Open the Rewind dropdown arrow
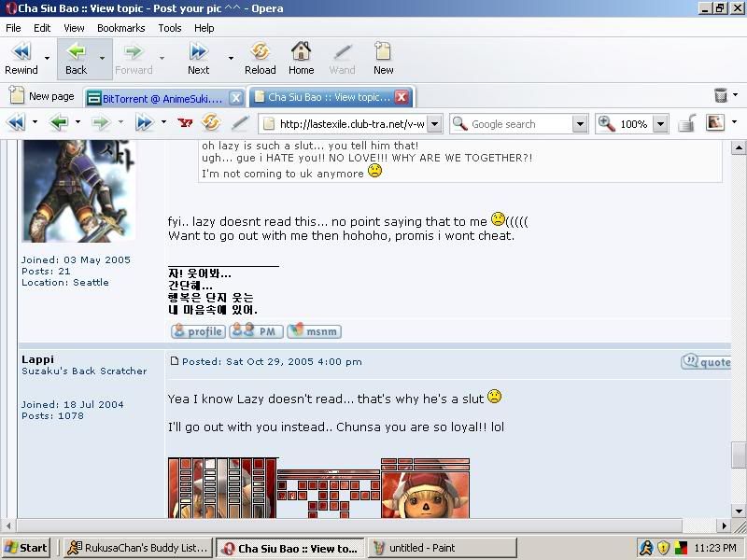The image size is (747, 560). click(x=47, y=58)
